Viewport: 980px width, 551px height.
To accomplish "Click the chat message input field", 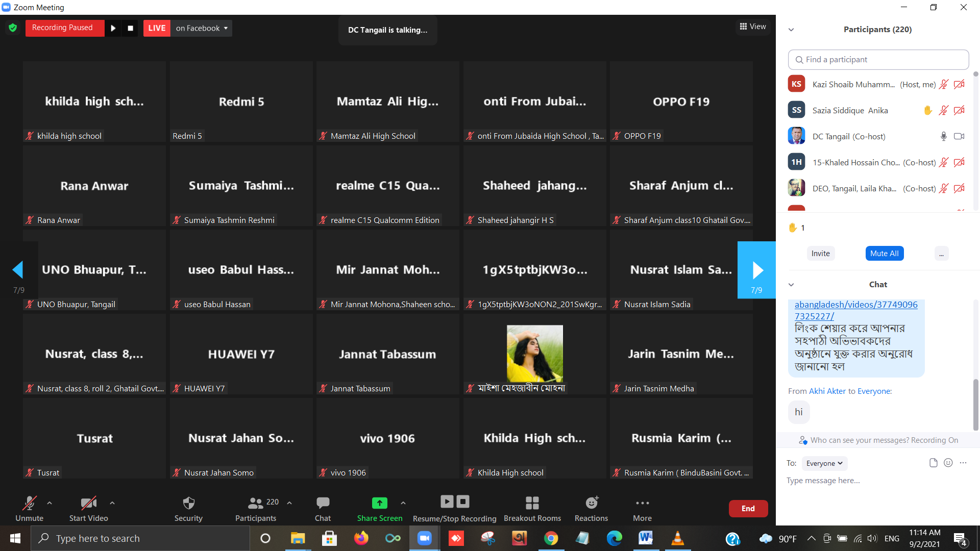I will click(877, 481).
